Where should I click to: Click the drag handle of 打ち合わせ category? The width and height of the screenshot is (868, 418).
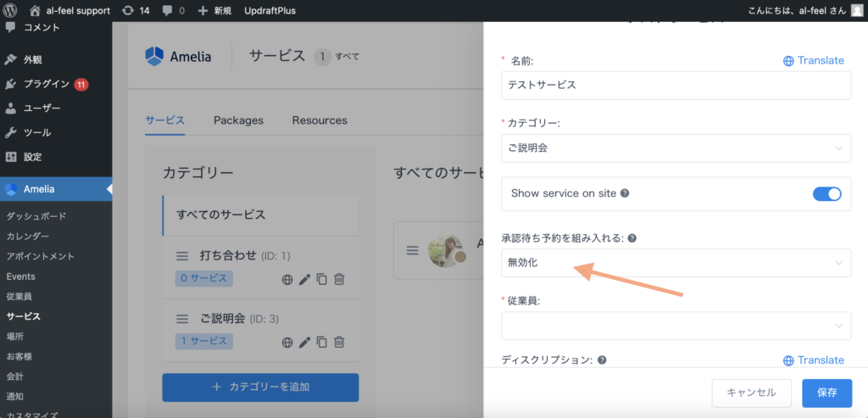point(181,255)
